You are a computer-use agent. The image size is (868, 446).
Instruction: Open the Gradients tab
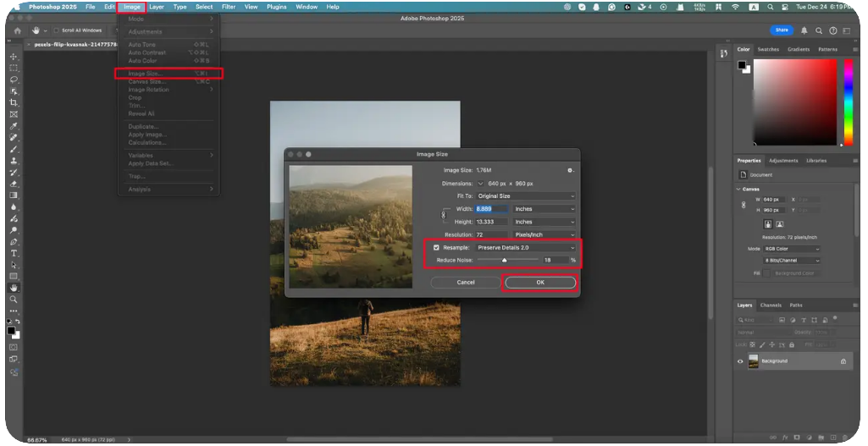(799, 49)
